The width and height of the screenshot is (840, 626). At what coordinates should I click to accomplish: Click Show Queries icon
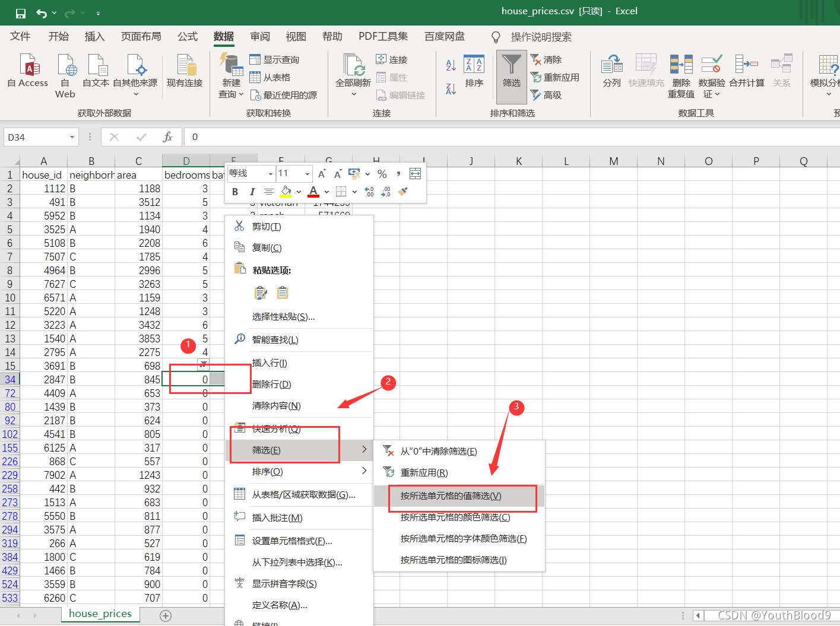(255, 59)
